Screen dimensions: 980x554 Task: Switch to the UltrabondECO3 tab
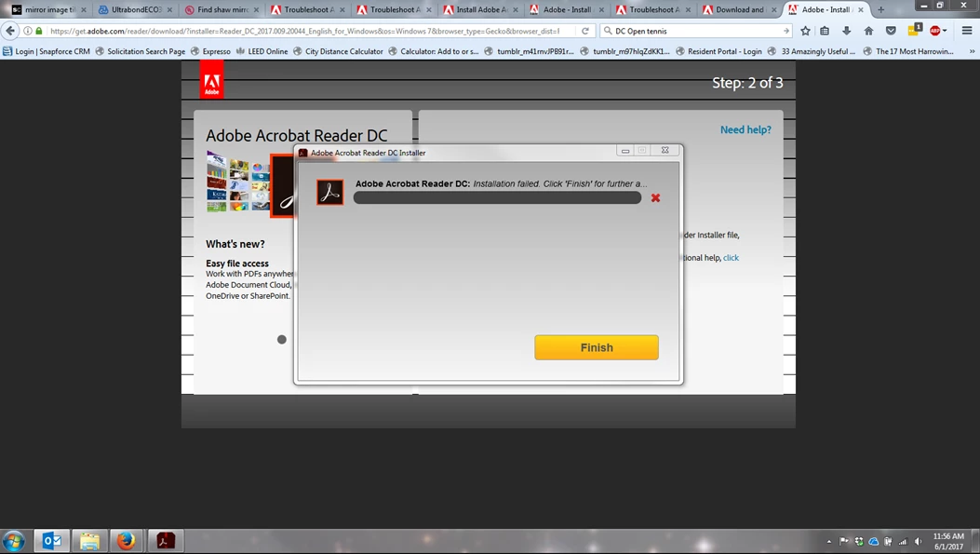(134, 9)
